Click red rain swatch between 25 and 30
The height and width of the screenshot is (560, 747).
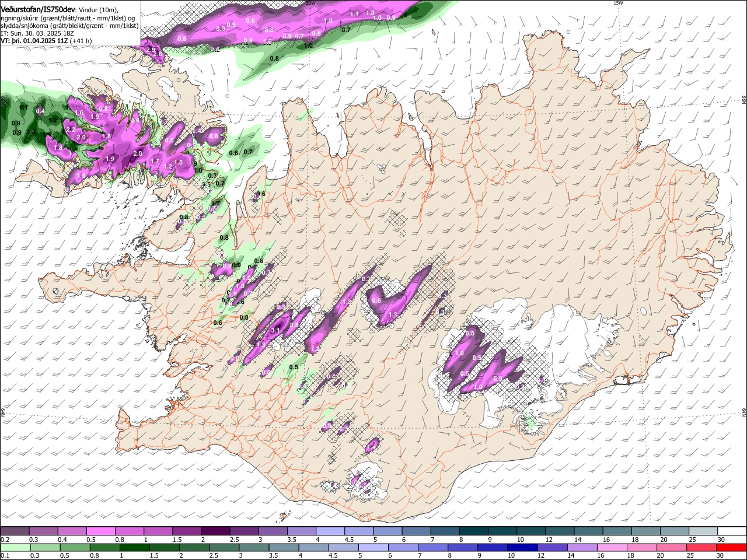[702, 547]
